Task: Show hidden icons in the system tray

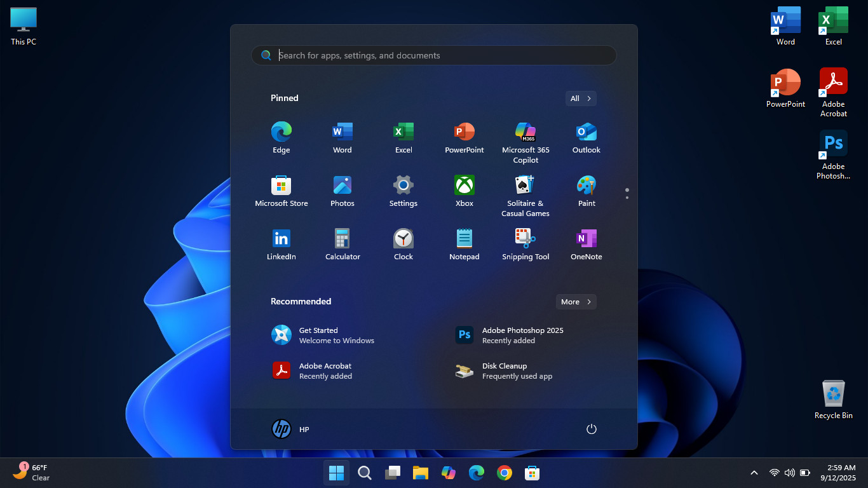Action: click(754, 473)
